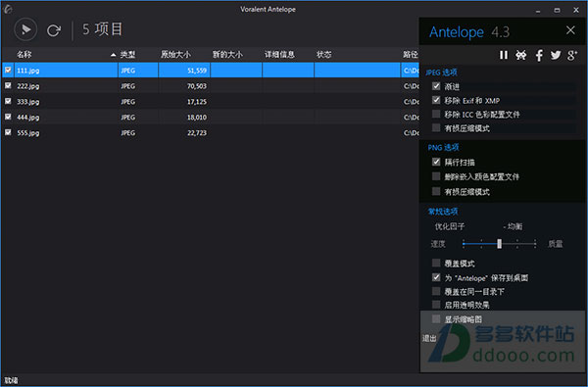Close the Antelope 4.3 settings panel
The image size is (588, 387).
click(x=570, y=30)
